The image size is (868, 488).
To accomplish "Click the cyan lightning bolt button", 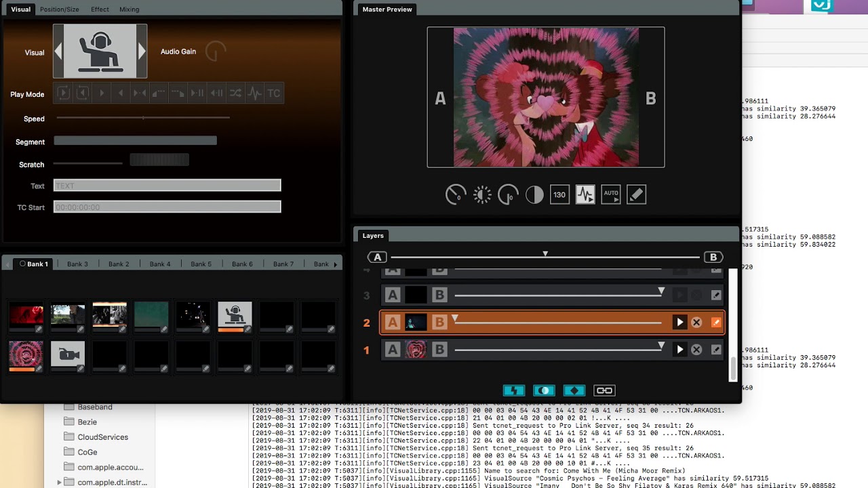I will pos(514,390).
